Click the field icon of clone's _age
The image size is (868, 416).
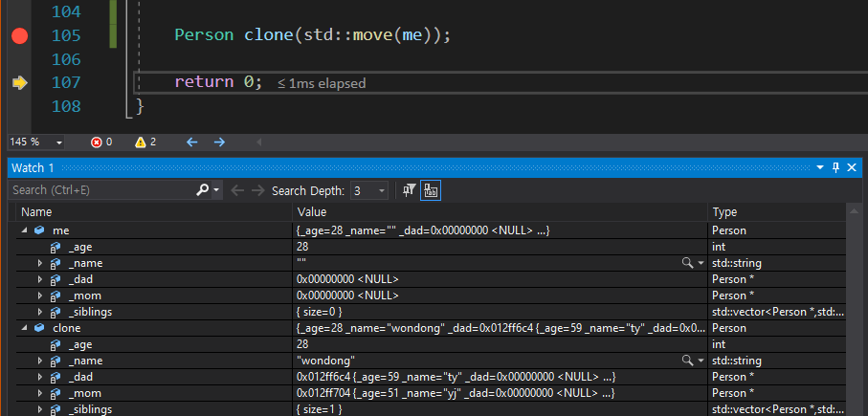(55, 344)
